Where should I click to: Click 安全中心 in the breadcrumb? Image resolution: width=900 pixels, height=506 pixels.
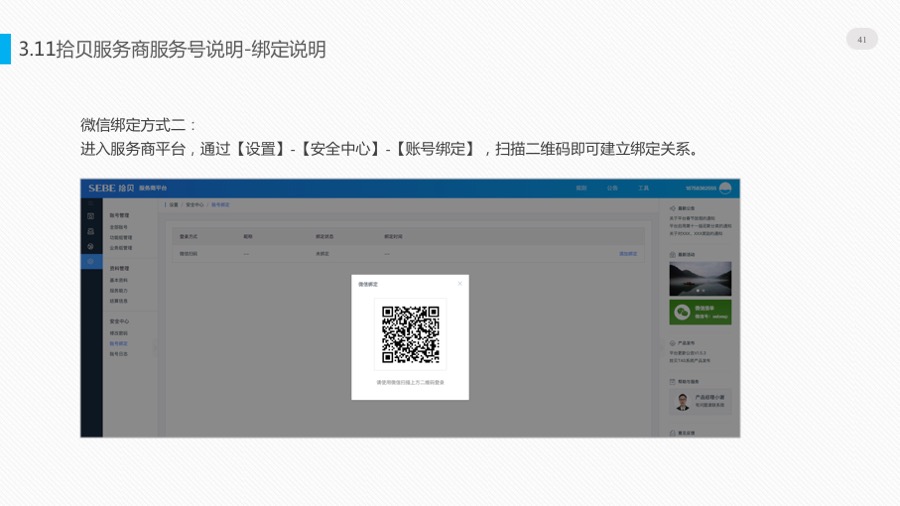[x=195, y=205]
